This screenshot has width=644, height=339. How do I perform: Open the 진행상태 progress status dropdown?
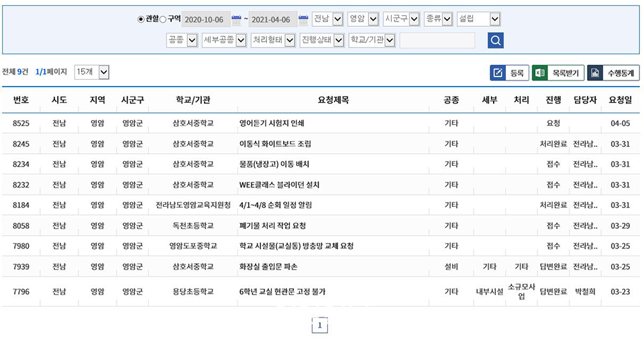(x=321, y=40)
